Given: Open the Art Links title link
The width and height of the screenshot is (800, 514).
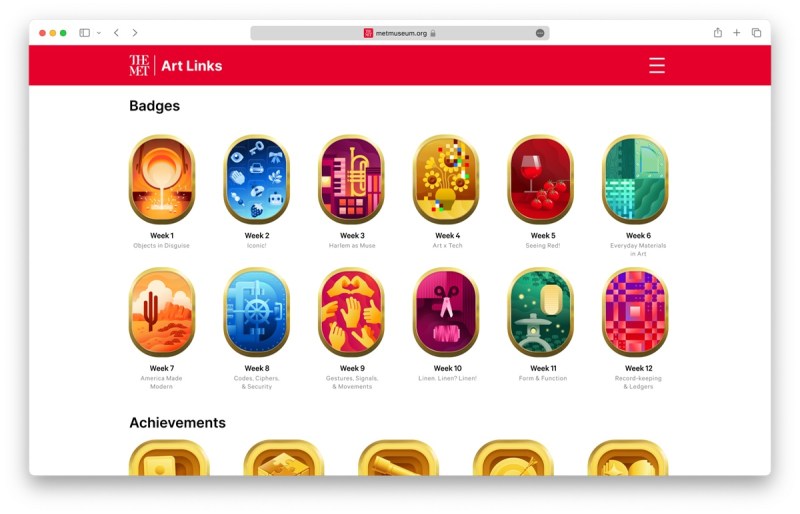Looking at the screenshot, I should click(x=192, y=66).
